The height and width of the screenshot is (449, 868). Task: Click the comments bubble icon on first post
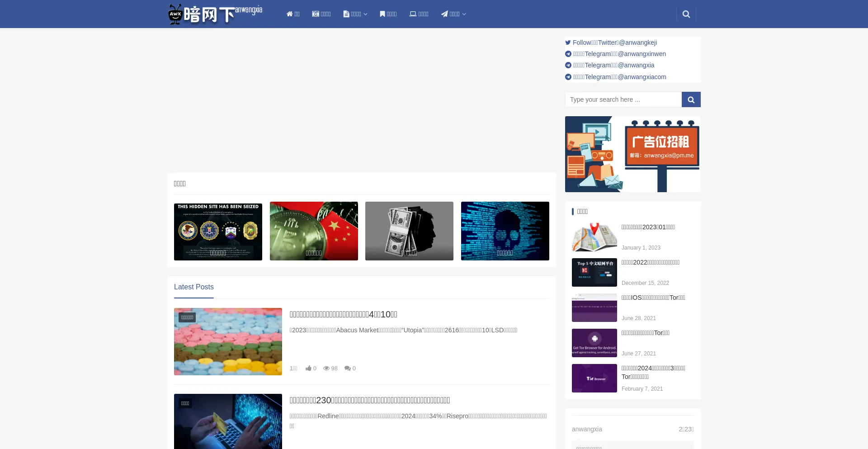pos(347,369)
